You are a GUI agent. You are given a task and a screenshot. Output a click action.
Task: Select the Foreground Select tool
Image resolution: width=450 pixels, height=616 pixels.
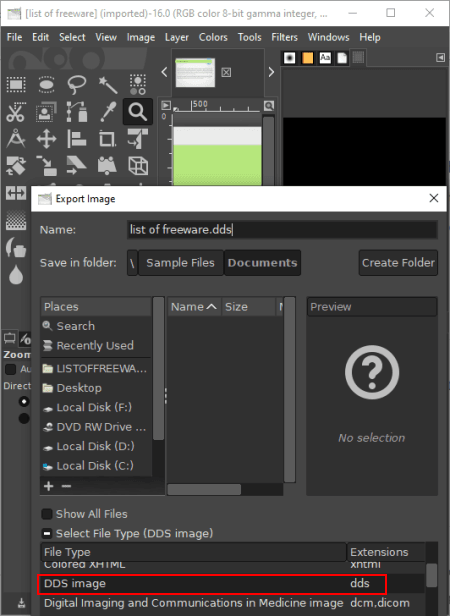[x=46, y=112]
